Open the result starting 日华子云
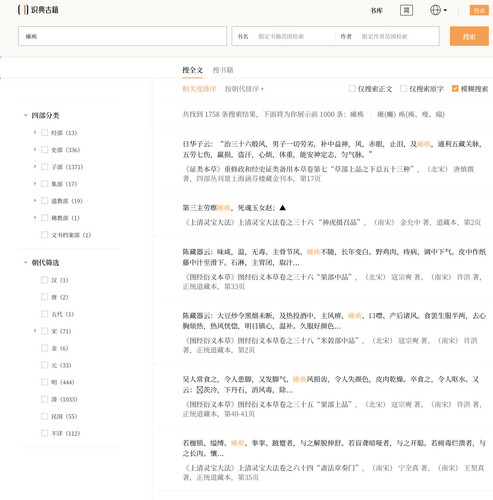The width and height of the screenshot is (493, 500). [332, 149]
